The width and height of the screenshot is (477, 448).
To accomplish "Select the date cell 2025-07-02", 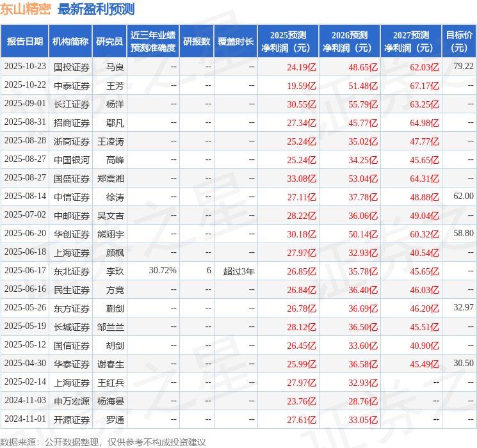I will [25, 215].
